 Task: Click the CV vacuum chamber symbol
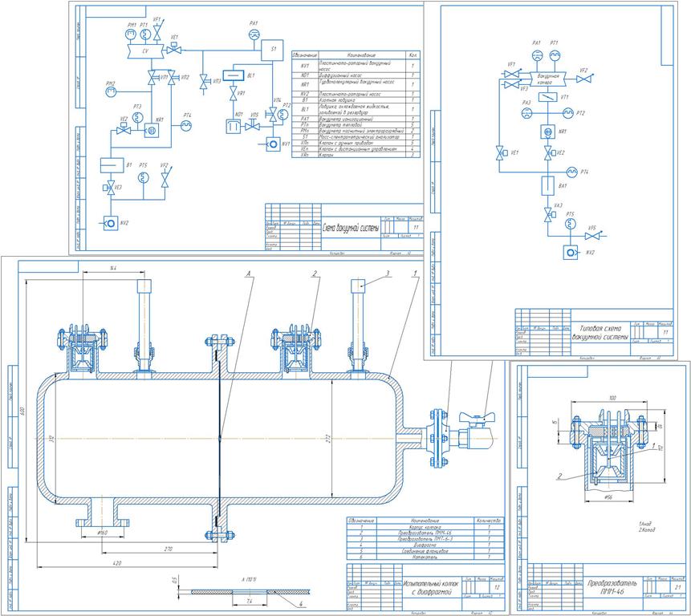point(145,51)
